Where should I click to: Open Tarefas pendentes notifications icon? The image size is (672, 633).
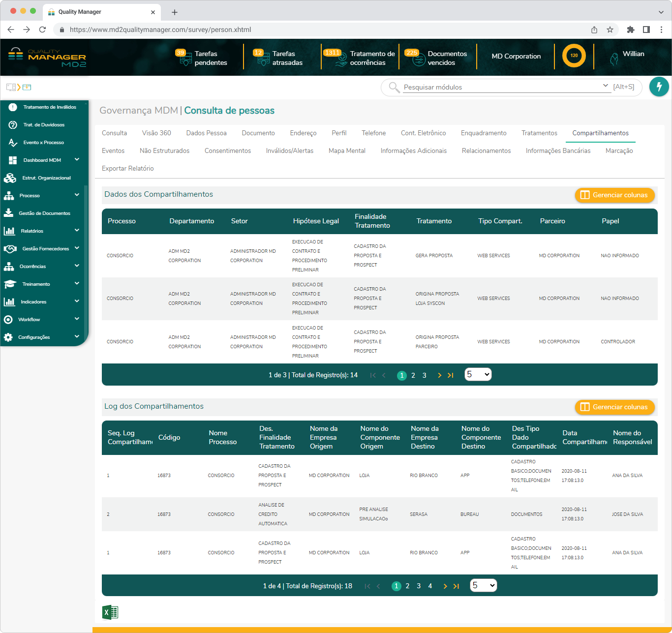[x=185, y=59]
